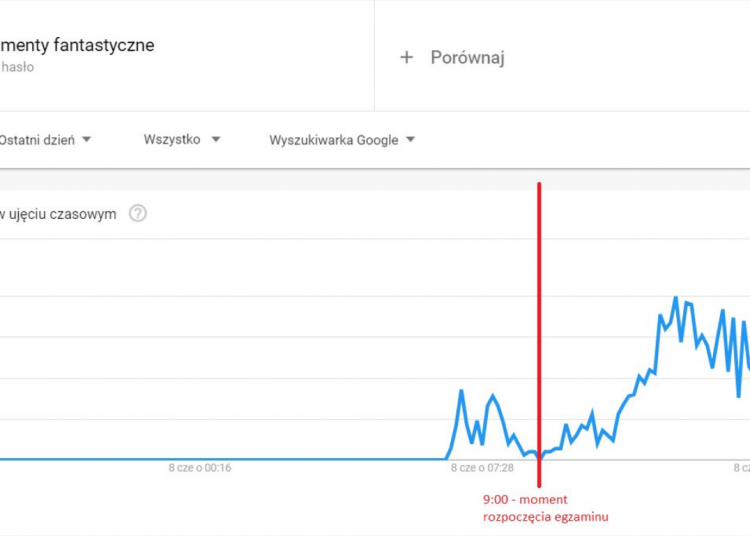Click the Porównaj compare button label

467,57
